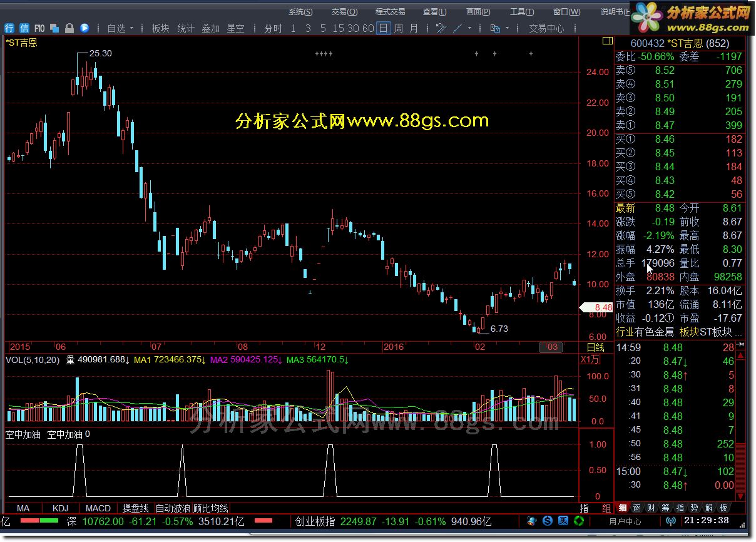Click the 板 sector tab button
The image size is (756, 542).
click(x=723, y=508)
